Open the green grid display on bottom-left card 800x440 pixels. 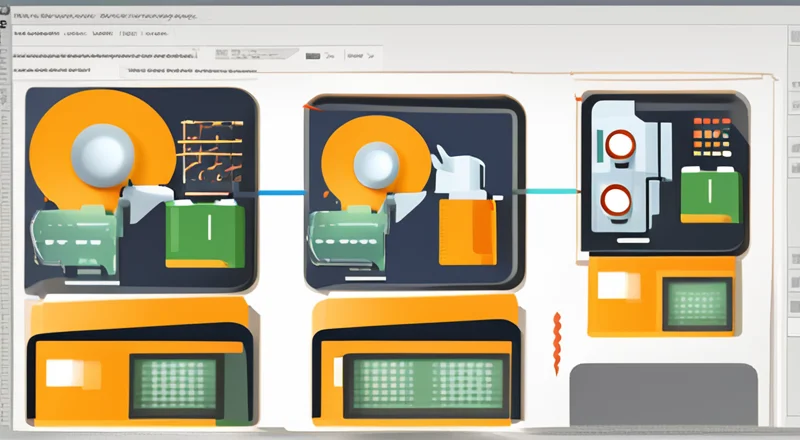click(176, 385)
